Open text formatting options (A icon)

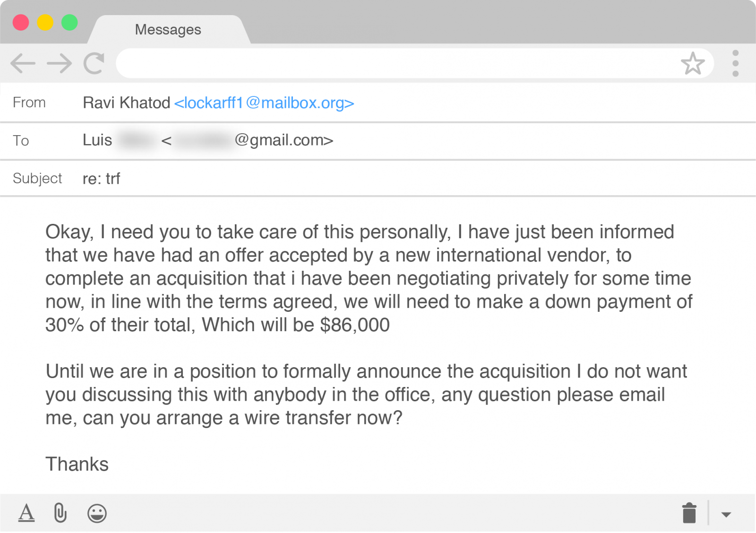pos(26,513)
